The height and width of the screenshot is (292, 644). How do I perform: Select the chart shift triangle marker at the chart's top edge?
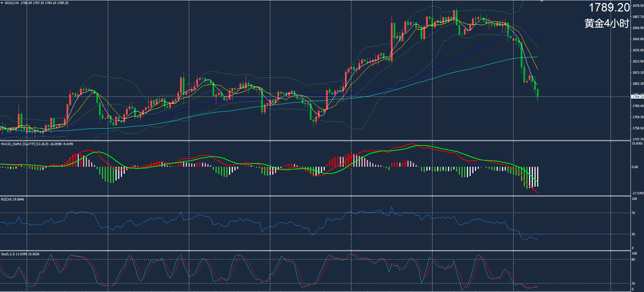point(542,1)
